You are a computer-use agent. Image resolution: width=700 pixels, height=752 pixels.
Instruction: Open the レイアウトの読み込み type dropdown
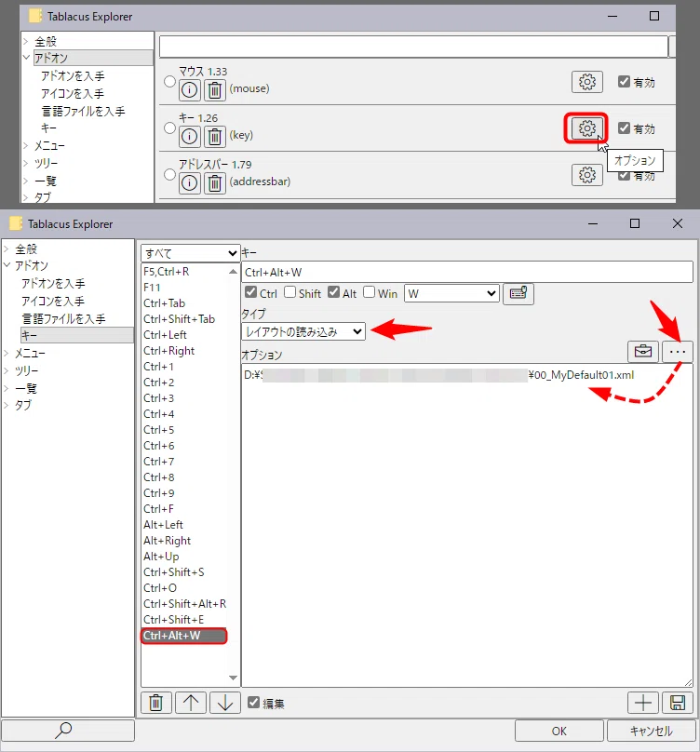(303, 331)
